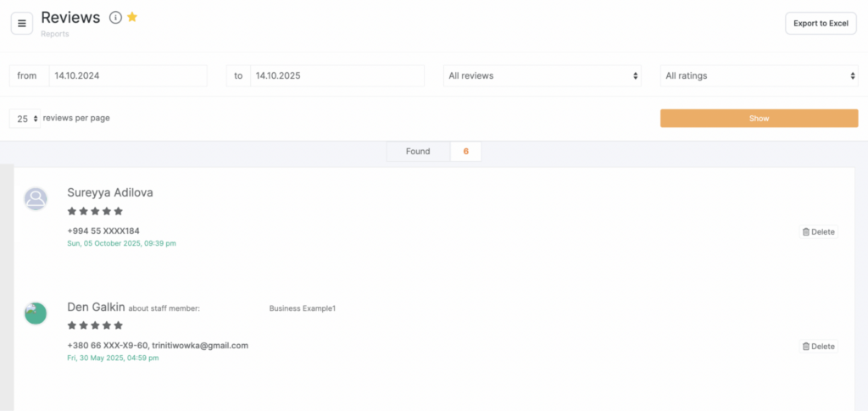Click Den Galkin's green avatar

coord(36,314)
